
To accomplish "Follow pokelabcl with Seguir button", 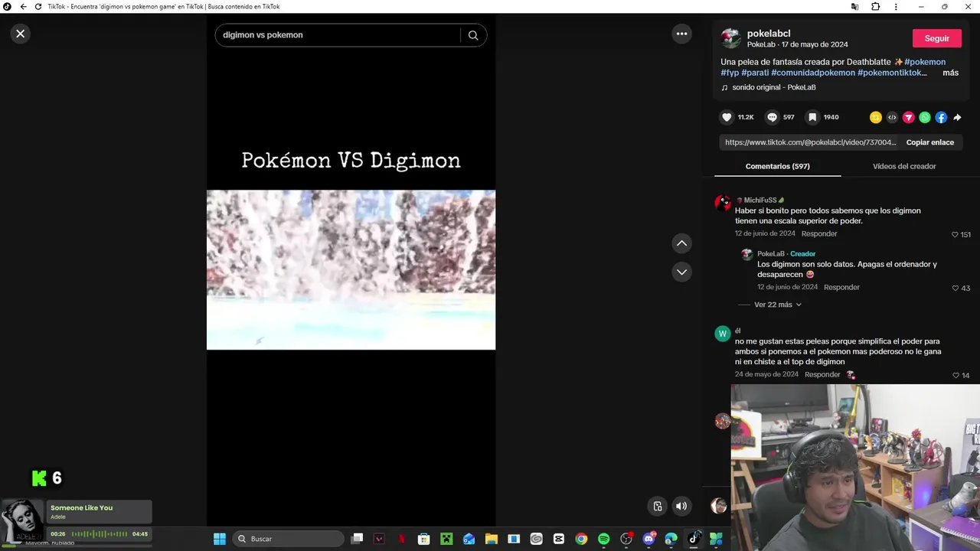I will (936, 38).
